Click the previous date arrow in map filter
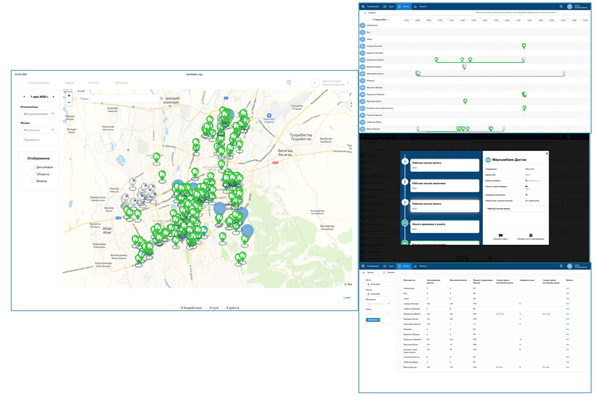 pos(23,97)
